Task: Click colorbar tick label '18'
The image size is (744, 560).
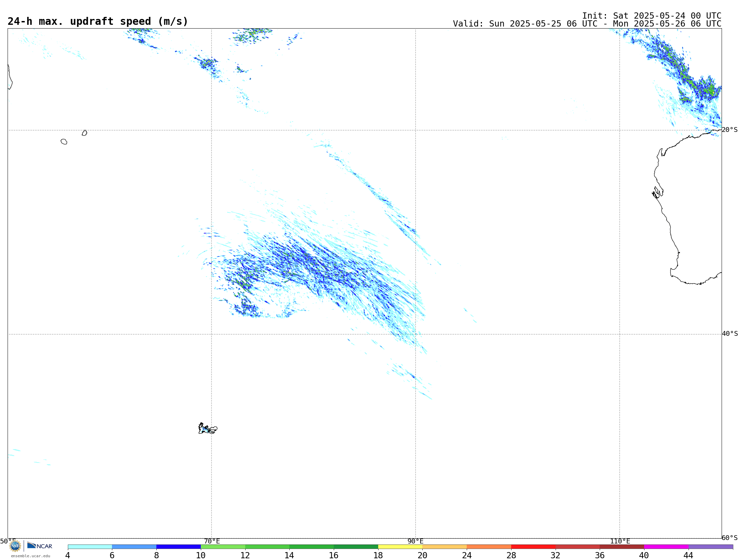Action: pos(378,555)
